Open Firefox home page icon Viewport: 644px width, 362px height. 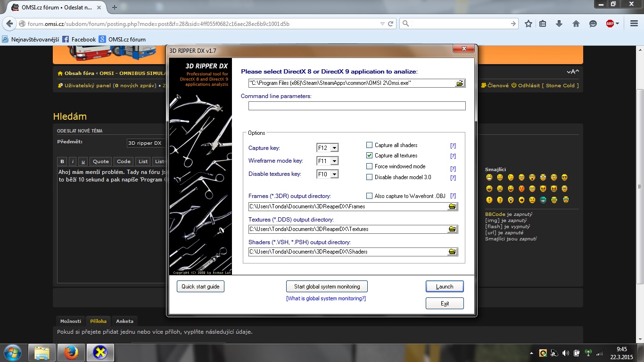pos(576,24)
